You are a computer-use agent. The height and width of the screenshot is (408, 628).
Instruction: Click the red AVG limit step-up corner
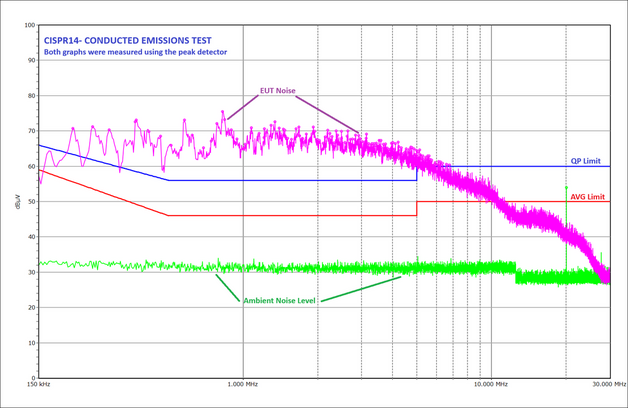coord(417,203)
